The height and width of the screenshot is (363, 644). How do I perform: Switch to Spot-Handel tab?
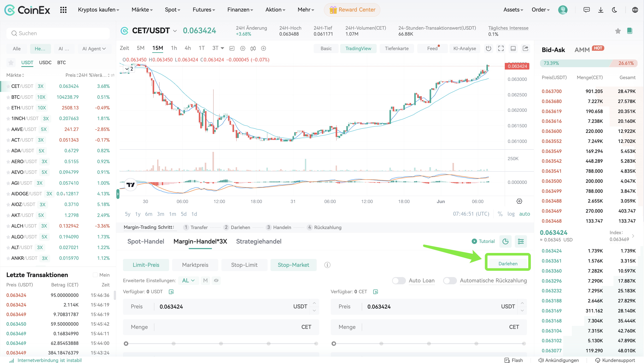146,241
